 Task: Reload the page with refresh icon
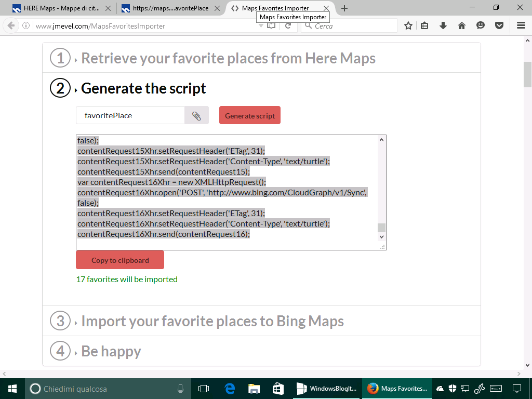point(288,26)
